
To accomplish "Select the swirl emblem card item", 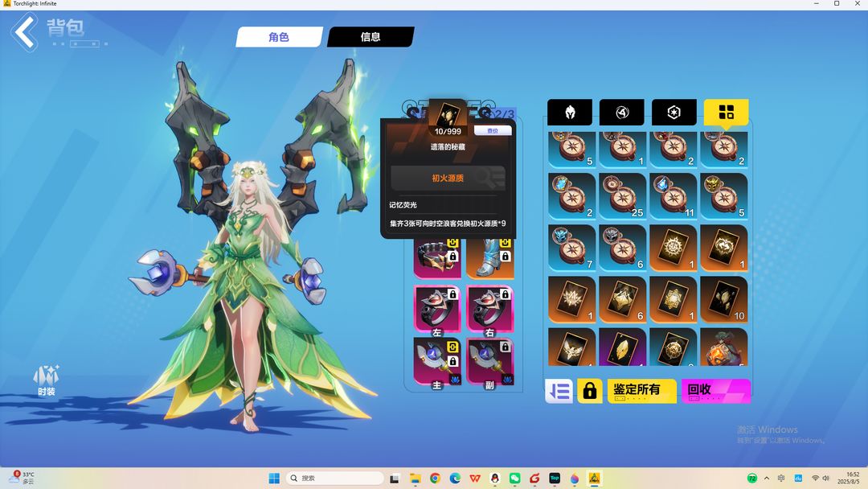I will click(724, 248).
